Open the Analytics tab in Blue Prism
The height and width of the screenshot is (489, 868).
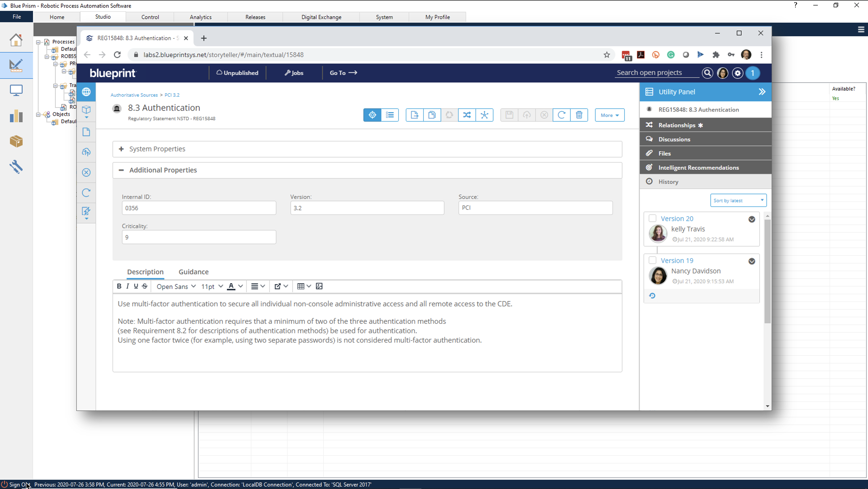[x=201, y=17]
